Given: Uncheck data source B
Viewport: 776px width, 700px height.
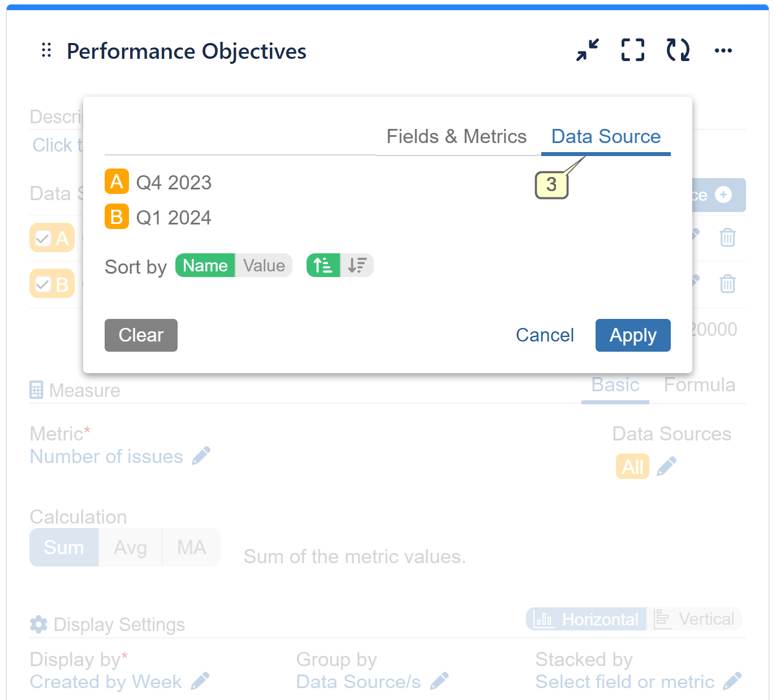Looking at the screenshot, I should point(43,283).
